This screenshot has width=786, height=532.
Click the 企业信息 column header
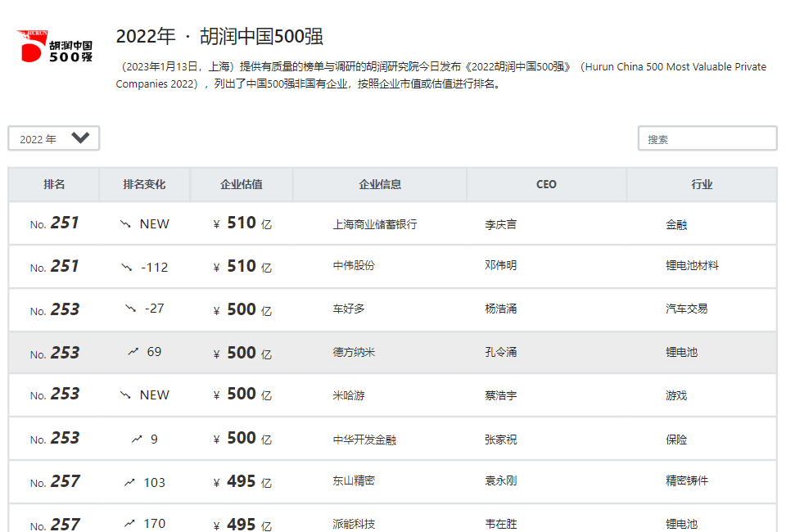380,184
